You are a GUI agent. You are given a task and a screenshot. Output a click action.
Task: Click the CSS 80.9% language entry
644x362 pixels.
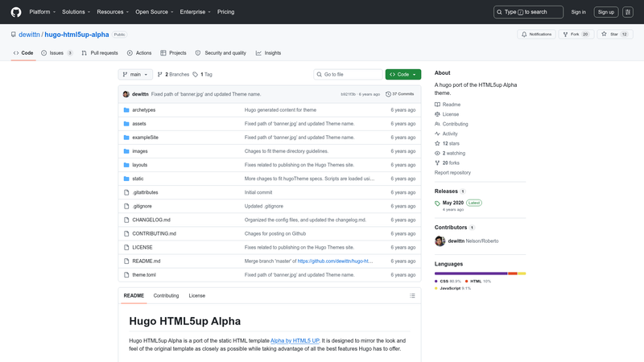(448, 281)
